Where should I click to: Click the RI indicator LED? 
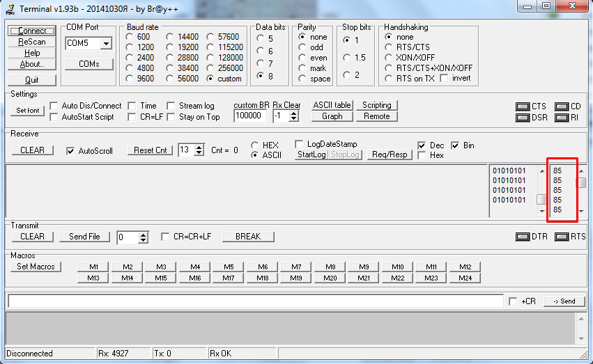click(x=562, y=118)
